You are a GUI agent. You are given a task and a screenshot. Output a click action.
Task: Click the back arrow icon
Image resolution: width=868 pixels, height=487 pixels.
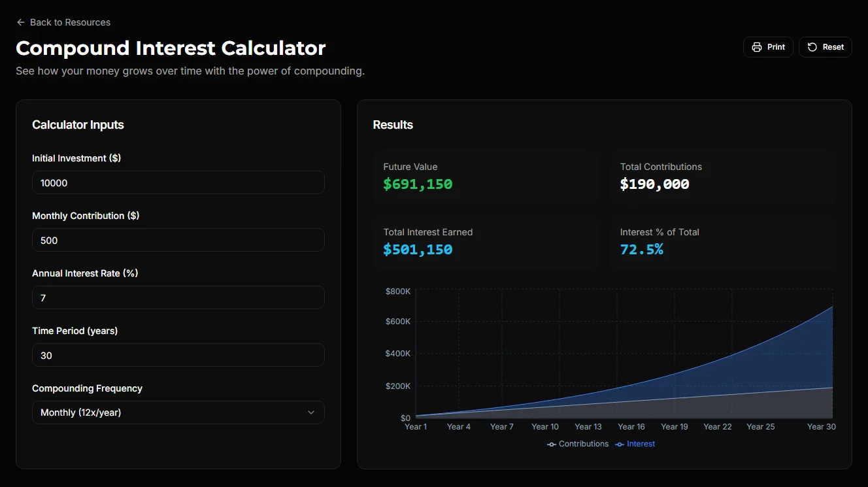pos(21,22)
